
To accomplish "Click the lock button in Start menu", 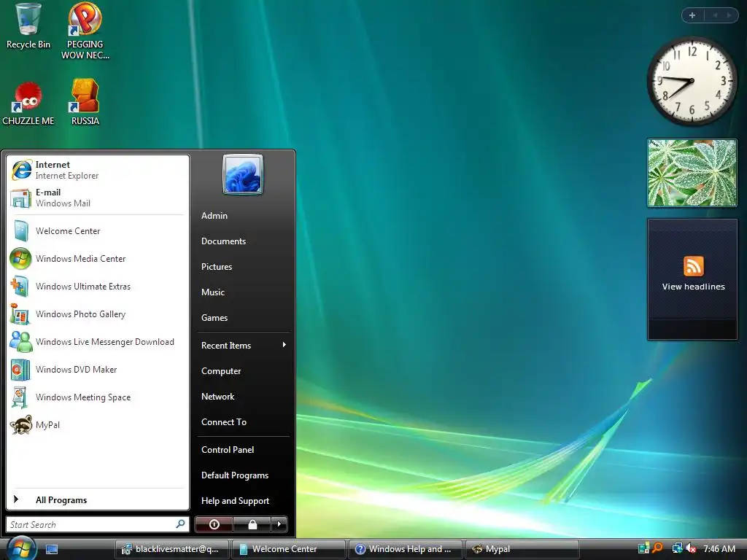I will 252,524.
